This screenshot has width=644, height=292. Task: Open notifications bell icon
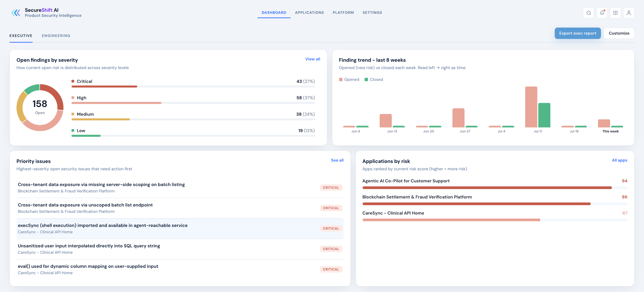602,13
